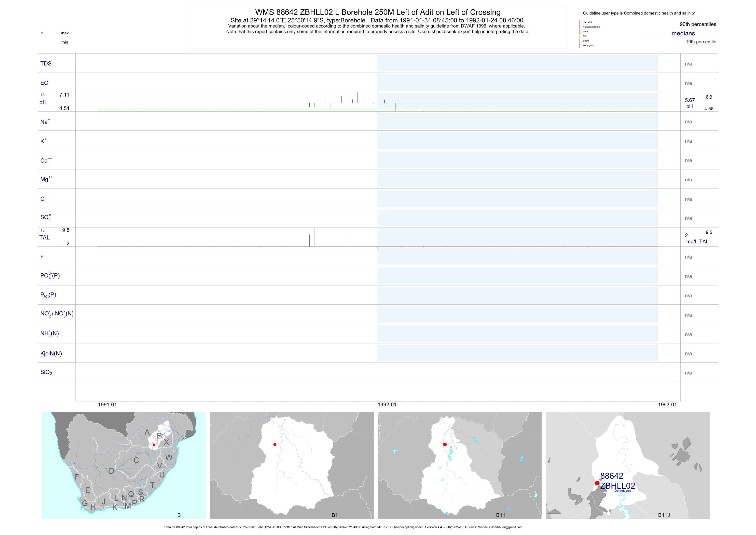Open the South Africa drainage regions map
This screenshot has width=756, height=535.
click(x=124, y=465)
